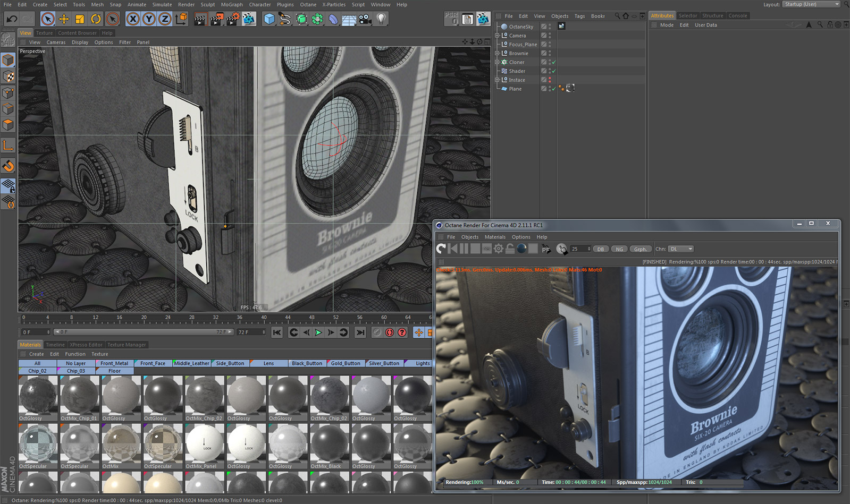Open the Layout dropdown Startup (User)
850x504 pixels.
click(811, 4)
